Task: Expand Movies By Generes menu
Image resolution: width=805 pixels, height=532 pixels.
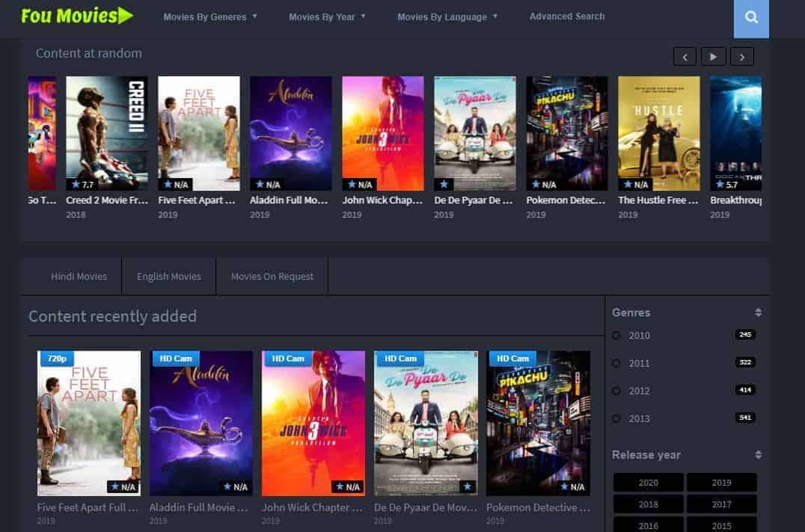Action: click(x=210, y=17)
